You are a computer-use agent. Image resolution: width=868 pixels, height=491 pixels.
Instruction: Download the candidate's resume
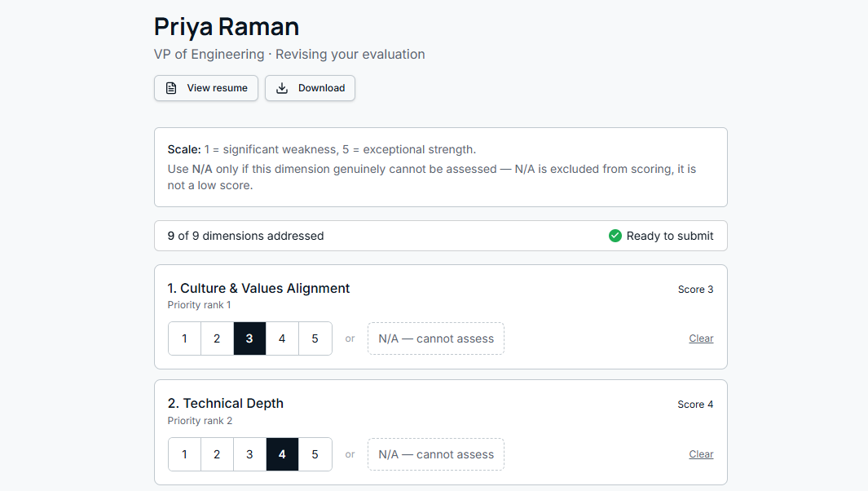[310, 88]
